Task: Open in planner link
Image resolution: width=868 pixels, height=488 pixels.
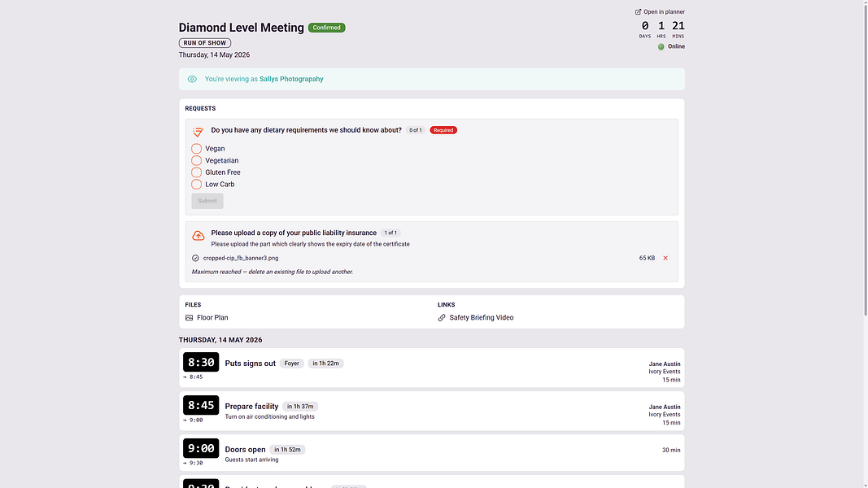Action: pyautogui.click(x=660, y=11)
